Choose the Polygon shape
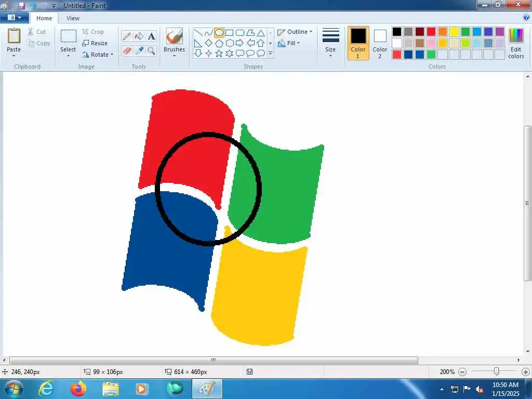Viewport: 532px width, 399px height. (x=250, y=33)
